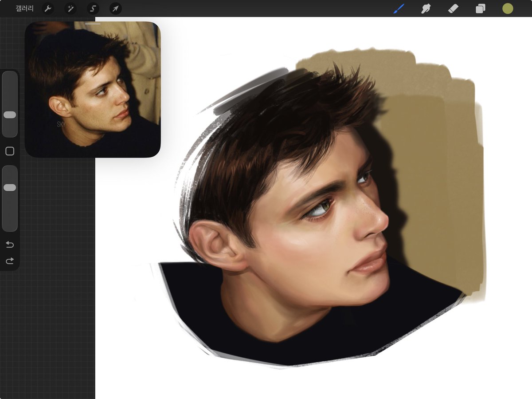Open the active color picker circle
This screenshot has height=399, width=532.
coord(508,8)
